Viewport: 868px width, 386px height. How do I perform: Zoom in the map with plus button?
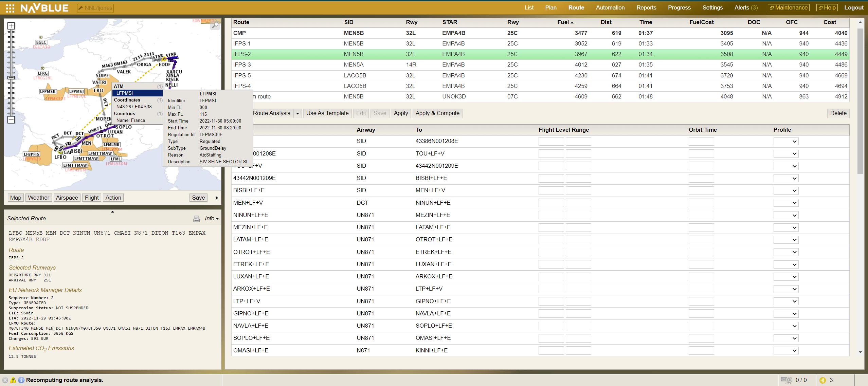pos(11,26)
